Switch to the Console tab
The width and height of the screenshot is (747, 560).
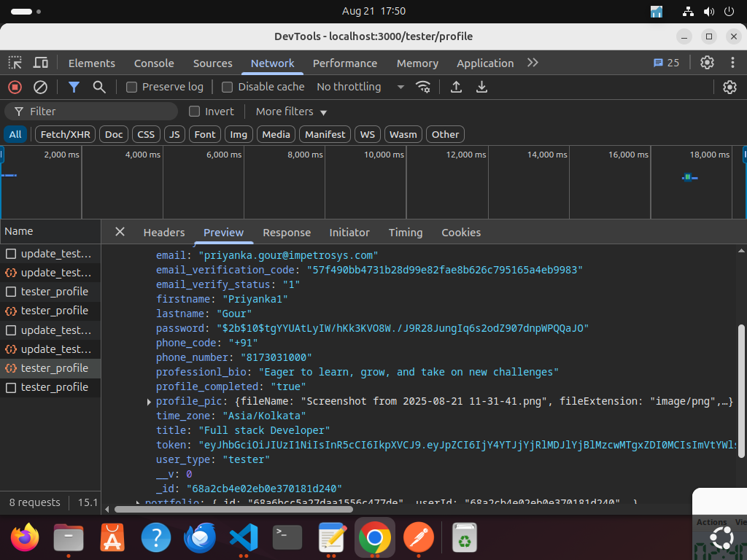(x=154, y=63)
